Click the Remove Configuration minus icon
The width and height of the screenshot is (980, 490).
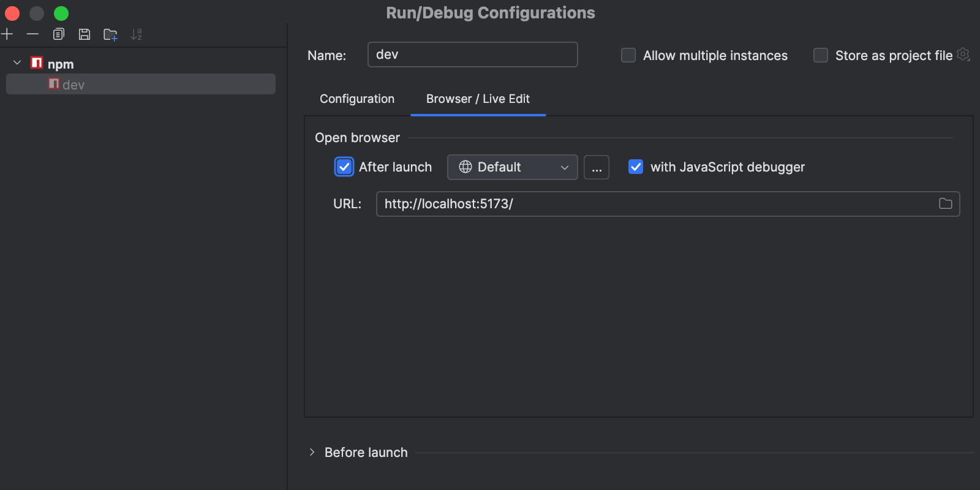[33, 34]
